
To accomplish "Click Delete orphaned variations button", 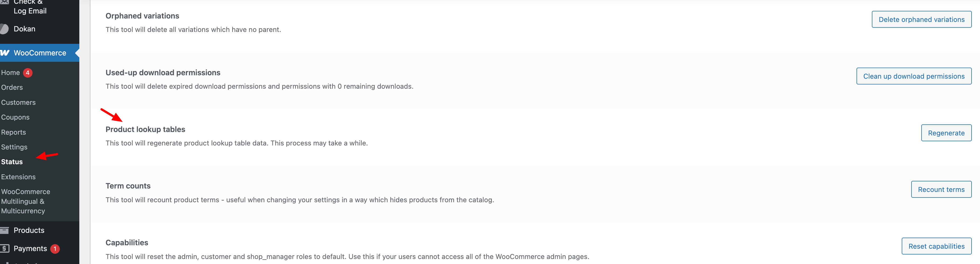I will 921,19.
